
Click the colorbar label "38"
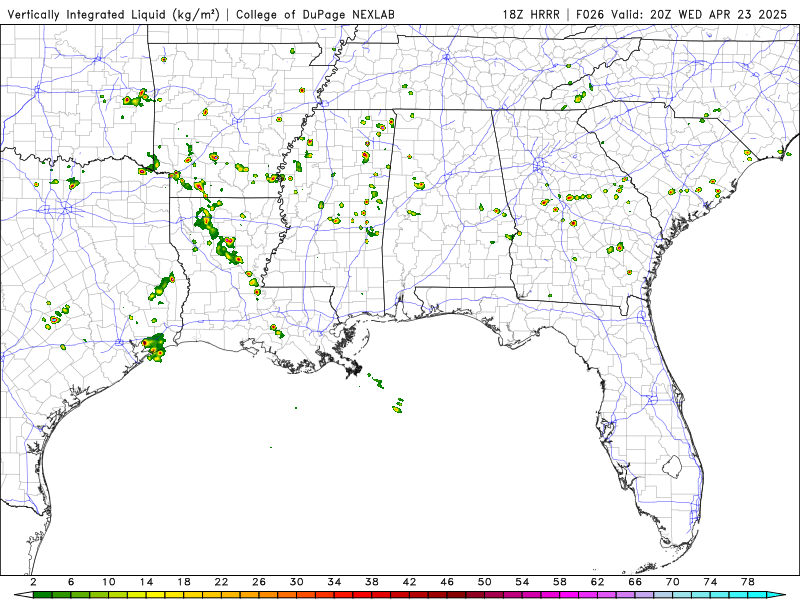[x=372, y=582]
